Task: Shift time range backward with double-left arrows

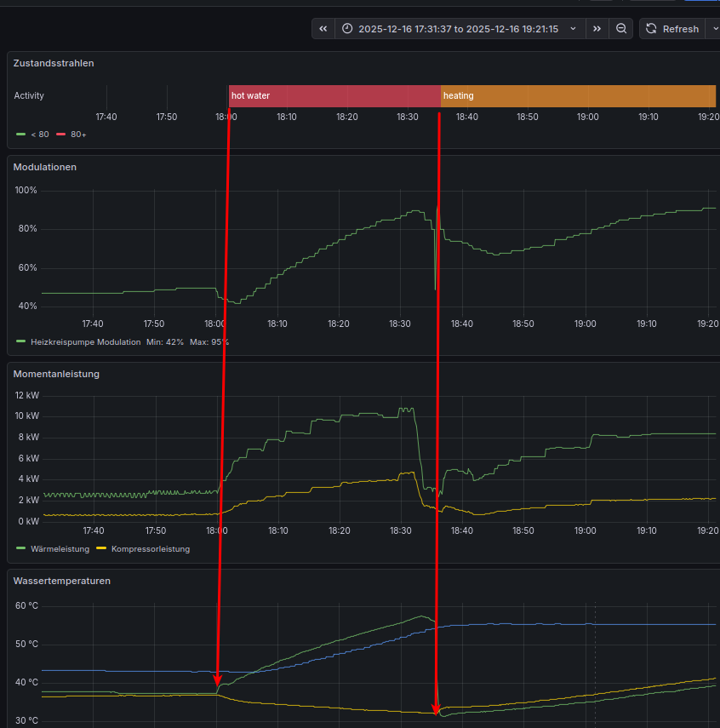Action: click(323, 29)
